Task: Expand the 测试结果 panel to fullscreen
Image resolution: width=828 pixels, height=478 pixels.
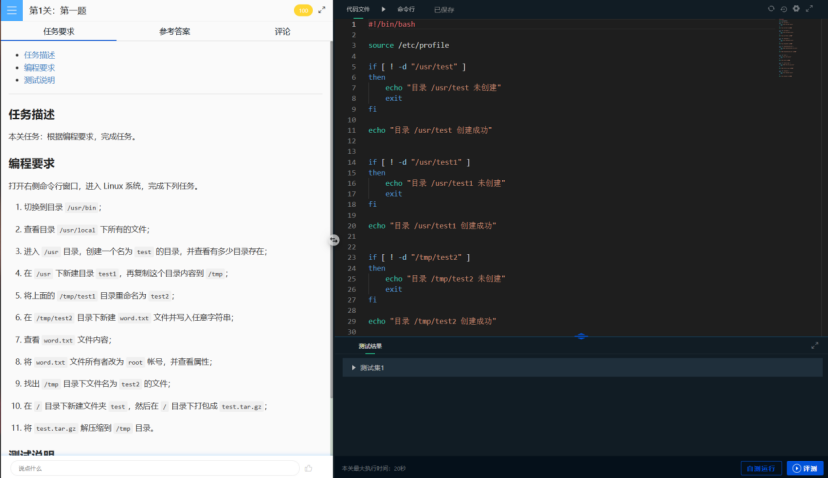Action: click(814, 345)
